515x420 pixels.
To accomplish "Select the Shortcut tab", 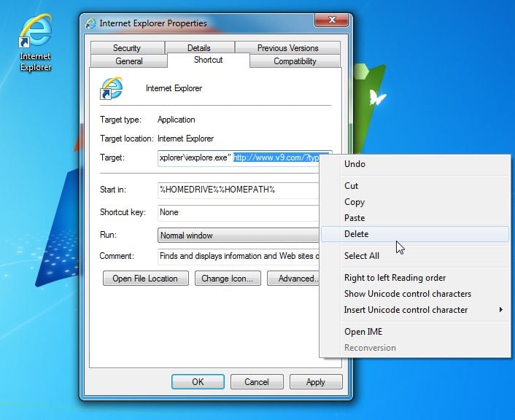I will (208, 60).
